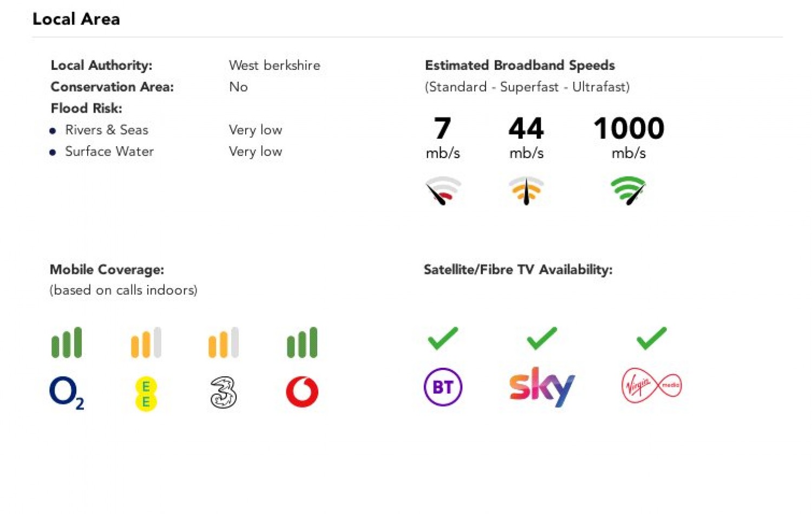Click the O2 signal strength bars

point(67,343)
